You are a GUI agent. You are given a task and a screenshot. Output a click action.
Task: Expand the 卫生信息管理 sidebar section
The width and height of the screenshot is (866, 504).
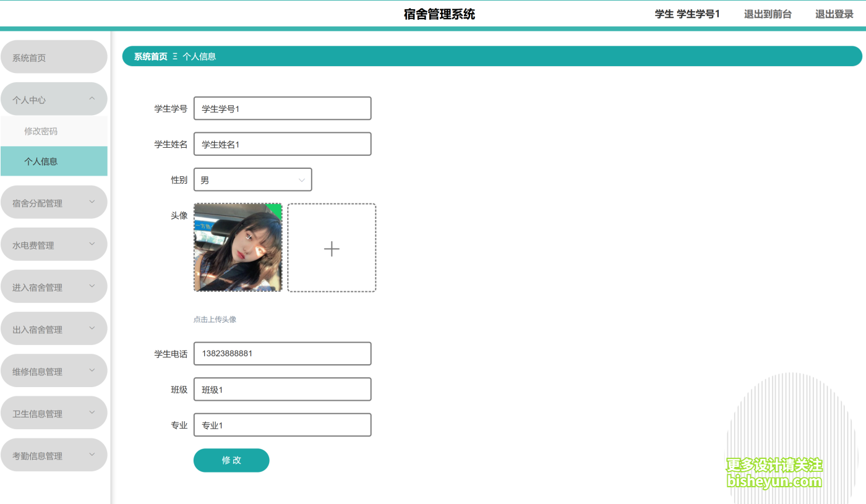54,412
